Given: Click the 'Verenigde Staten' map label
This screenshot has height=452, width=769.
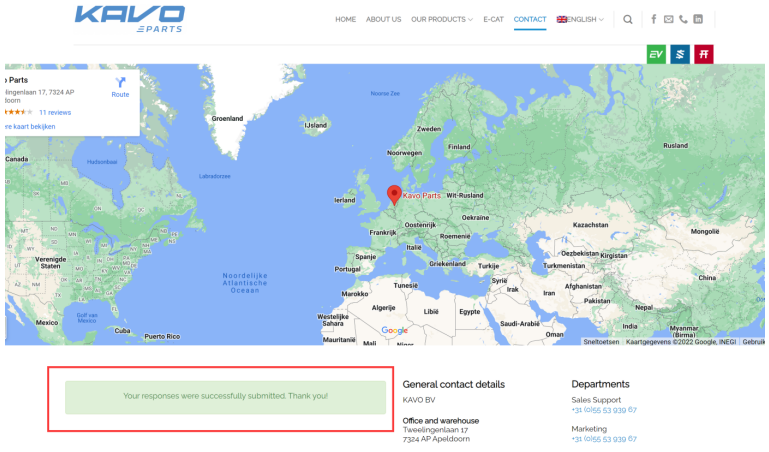Looking at the screenshot, I should (x=51, y=263).
